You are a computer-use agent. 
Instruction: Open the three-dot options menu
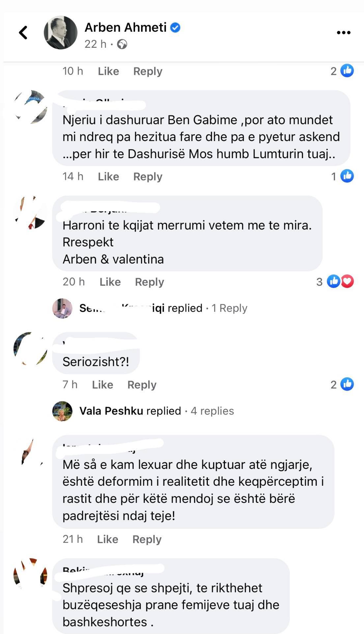343,33
